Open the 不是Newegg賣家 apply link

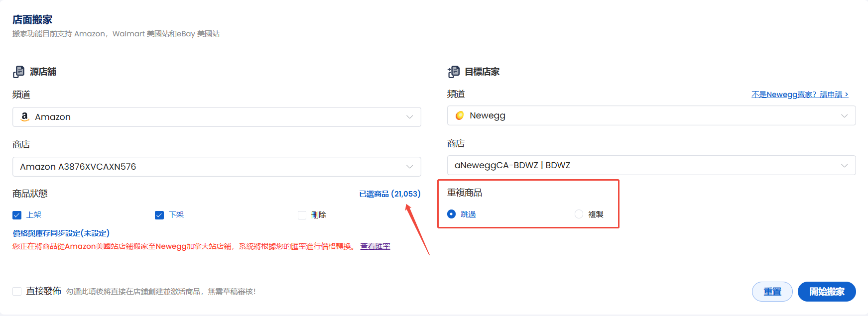coord(799,95)
